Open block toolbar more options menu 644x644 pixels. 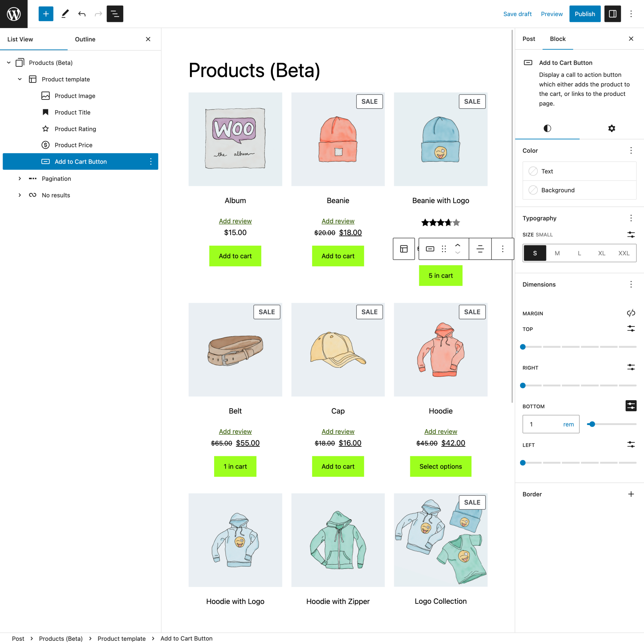(503, 249)
